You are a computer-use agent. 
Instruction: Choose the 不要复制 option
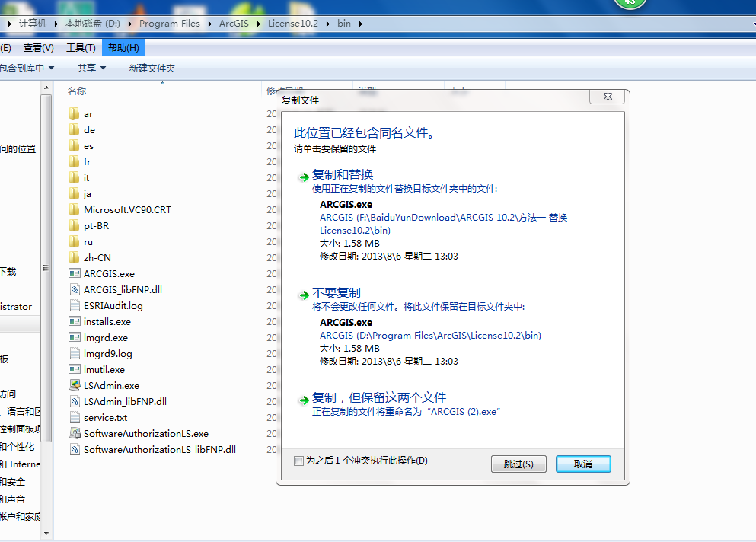pos(337,293)
